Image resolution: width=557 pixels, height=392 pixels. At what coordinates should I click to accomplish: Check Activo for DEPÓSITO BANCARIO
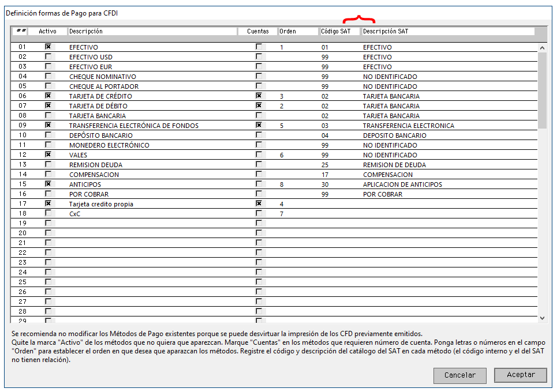coord(48,135)
